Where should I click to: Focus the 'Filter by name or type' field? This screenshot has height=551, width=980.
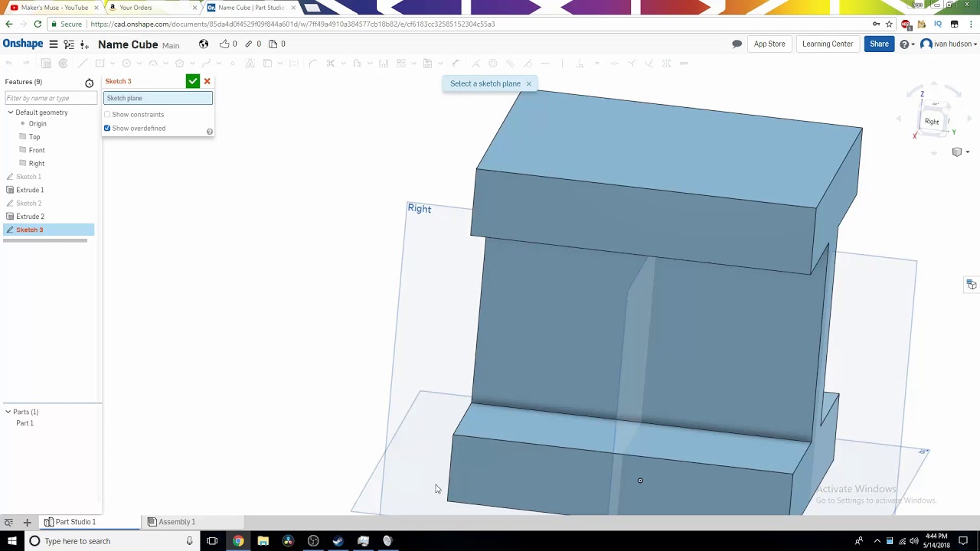click(51, 98)
